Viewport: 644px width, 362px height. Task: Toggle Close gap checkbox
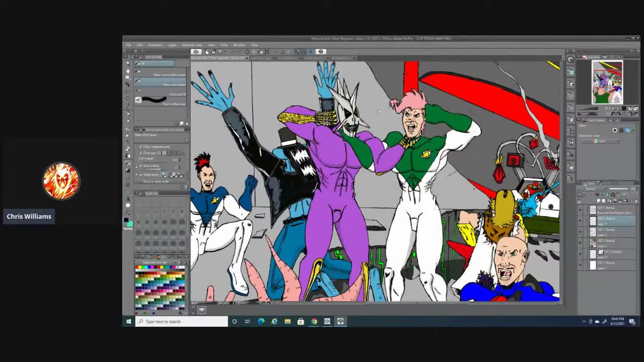[140, 153]
